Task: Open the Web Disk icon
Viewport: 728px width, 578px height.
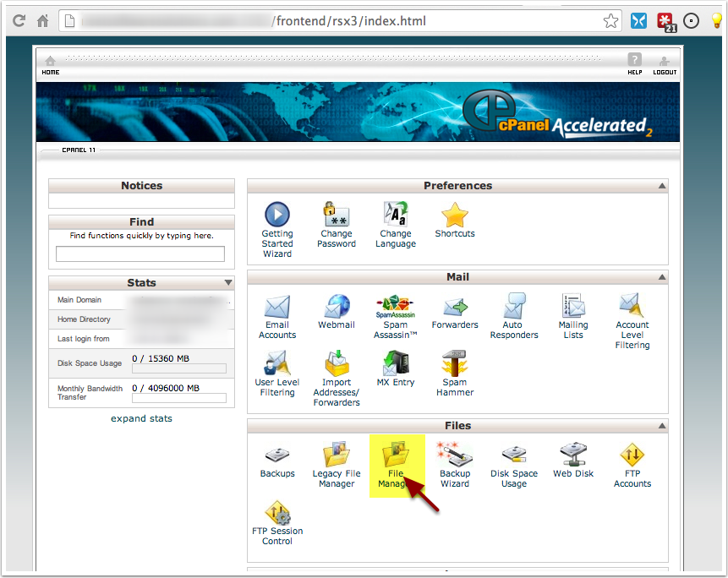Action: 573,456
